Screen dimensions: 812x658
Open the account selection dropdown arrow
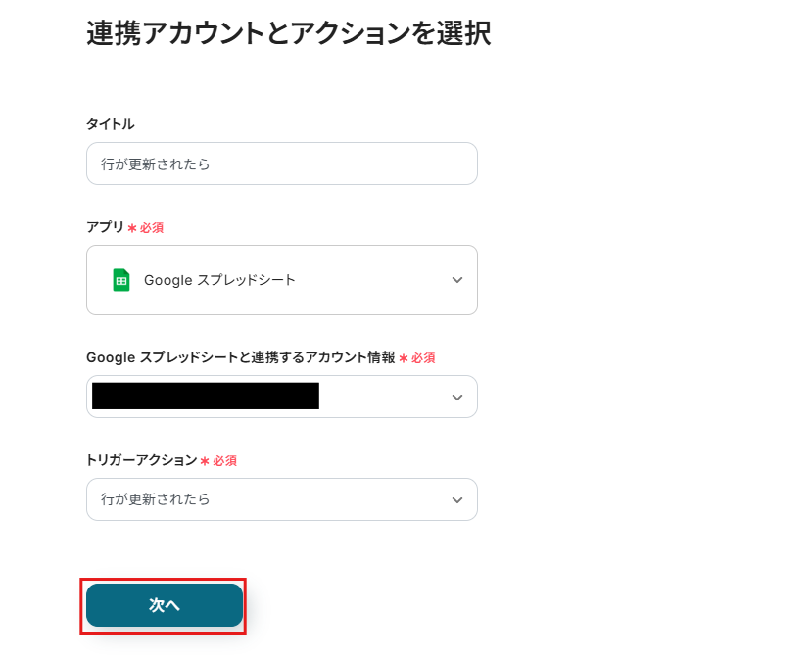point(456,398)
